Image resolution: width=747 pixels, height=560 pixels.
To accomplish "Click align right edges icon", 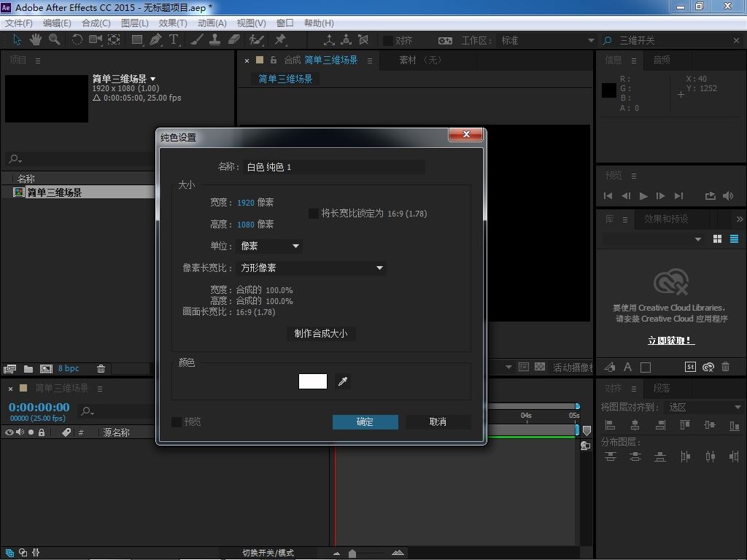I will [x=660, y=425].
